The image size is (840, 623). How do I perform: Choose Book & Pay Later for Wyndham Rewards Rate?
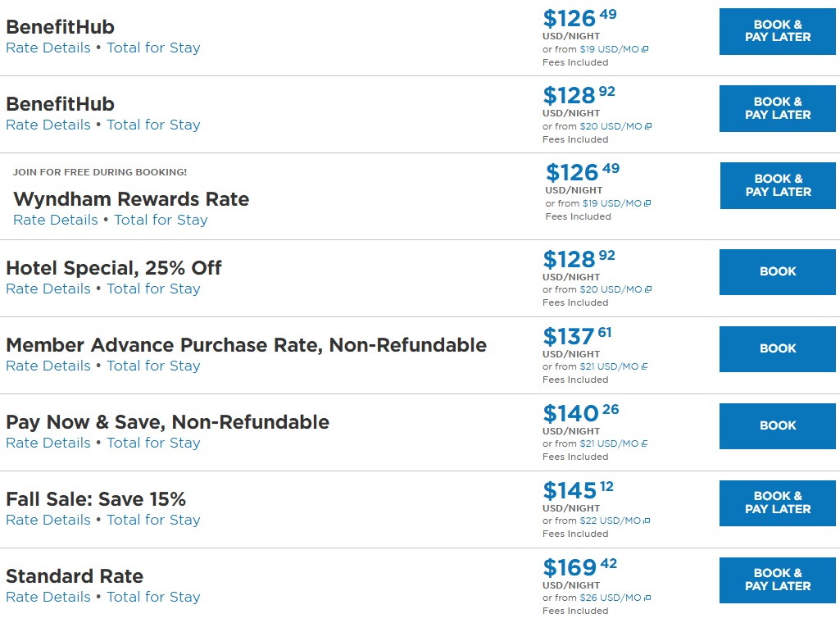[x=778, y=185]
